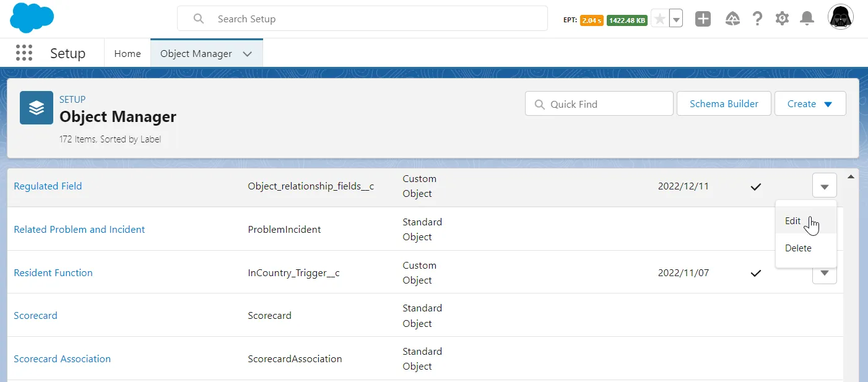This screenshot has height=382, width=868.
Task: Click the Search Setup box
Action: (x=371, y=19)
